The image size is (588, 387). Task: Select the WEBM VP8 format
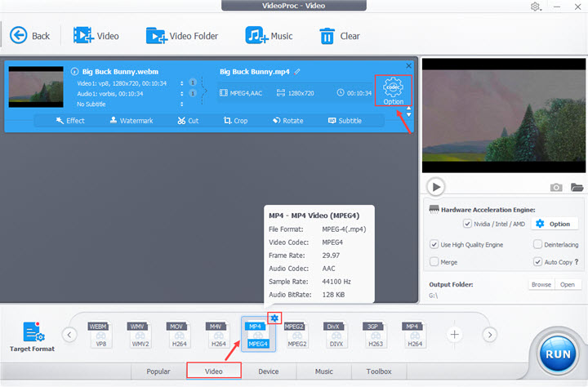pos(100,335)
